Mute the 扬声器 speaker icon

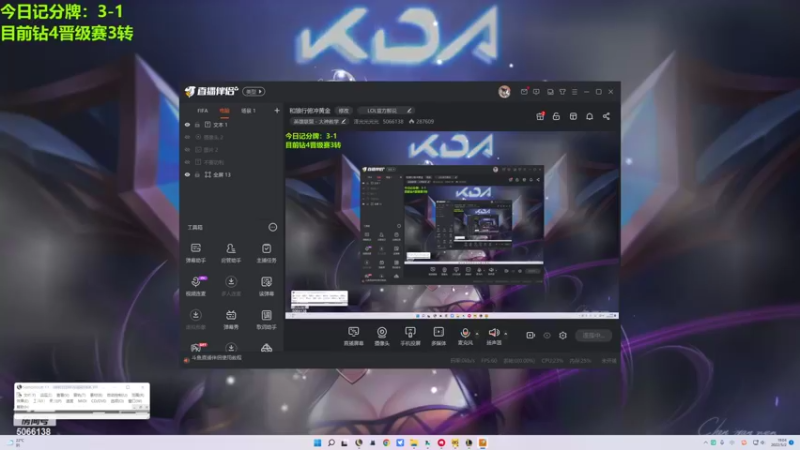[493, 333]
